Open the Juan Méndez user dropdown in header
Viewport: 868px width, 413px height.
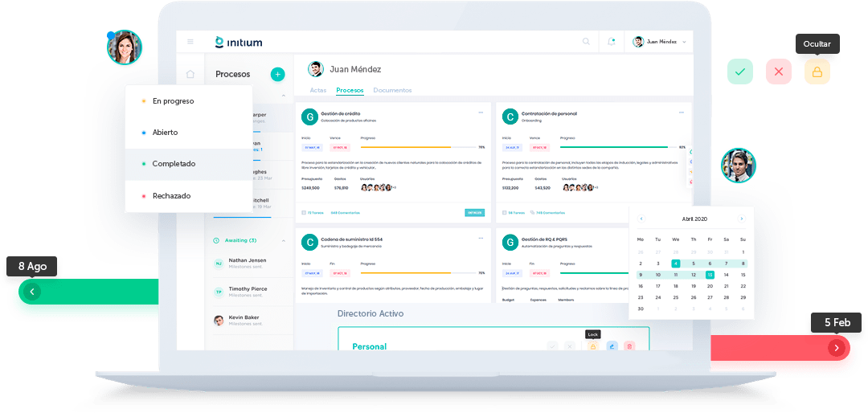pos(660,42)
